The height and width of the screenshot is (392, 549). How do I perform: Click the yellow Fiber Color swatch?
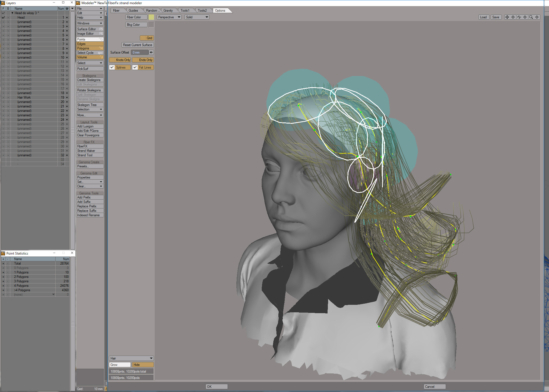point(151,17)
